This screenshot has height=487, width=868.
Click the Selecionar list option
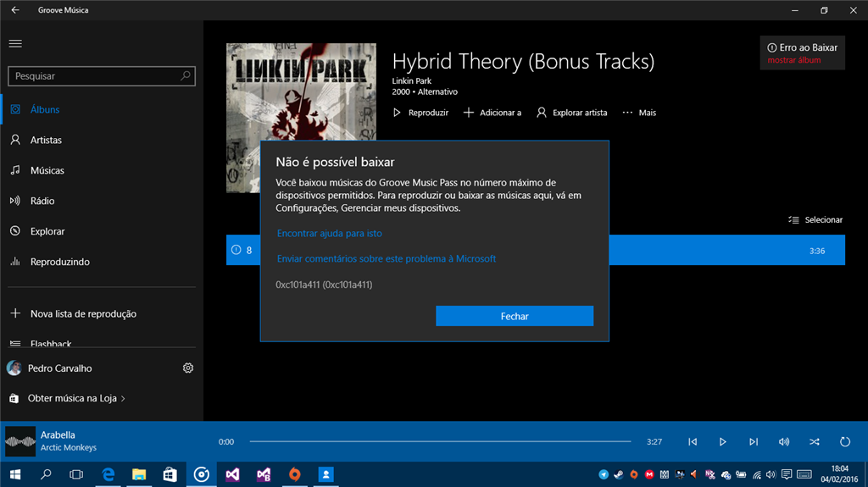815,219
